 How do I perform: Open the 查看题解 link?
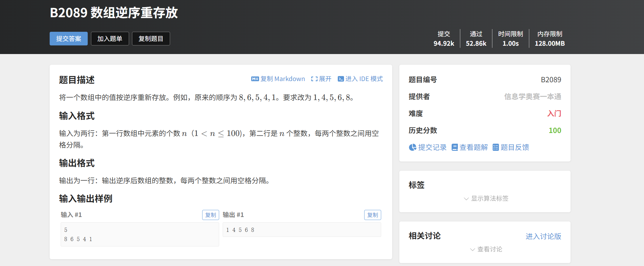point(474,148)
